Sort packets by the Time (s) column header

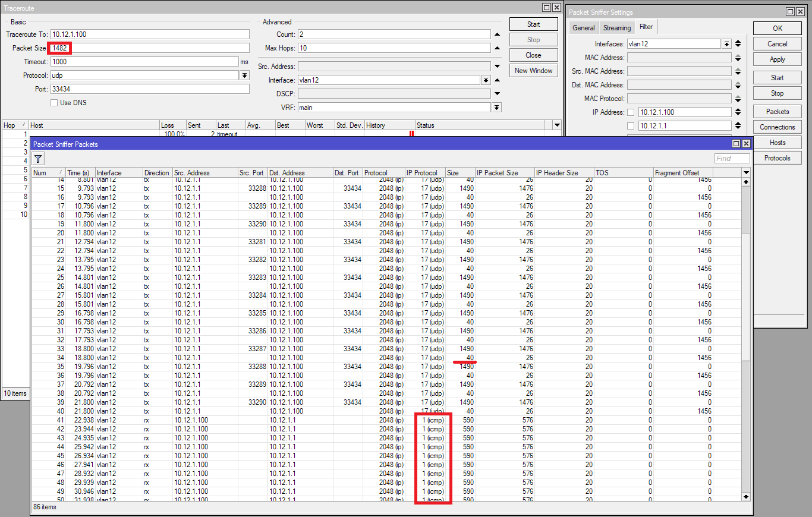pos(80,173)
